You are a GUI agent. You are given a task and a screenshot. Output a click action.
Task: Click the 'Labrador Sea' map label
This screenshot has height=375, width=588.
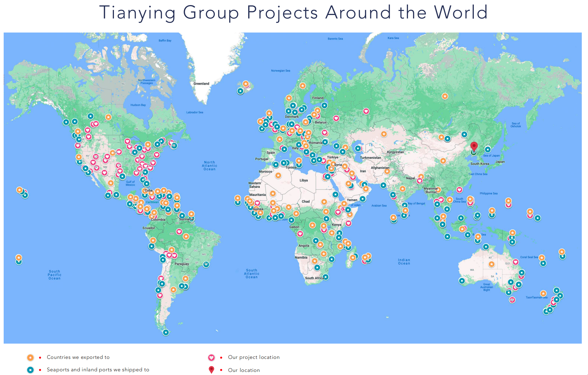tap(194, 112)
